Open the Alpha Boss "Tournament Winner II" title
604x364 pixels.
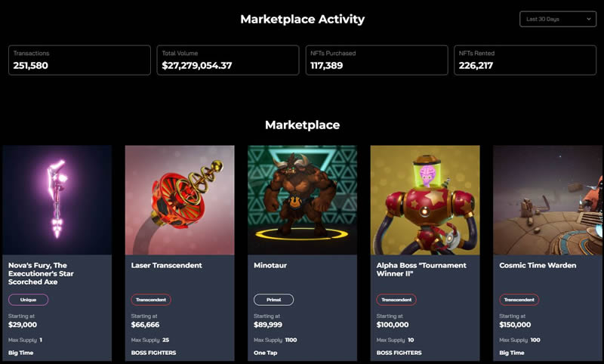(x=421, y=270)
